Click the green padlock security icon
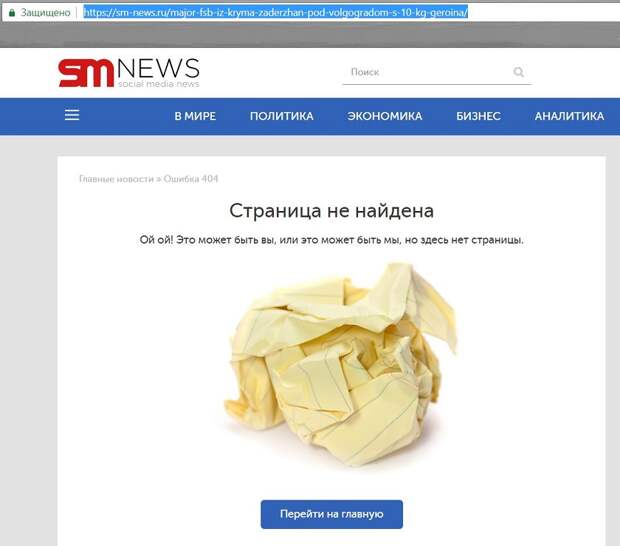Viewport: 620px width, 546px height. (x=12, y=13)
